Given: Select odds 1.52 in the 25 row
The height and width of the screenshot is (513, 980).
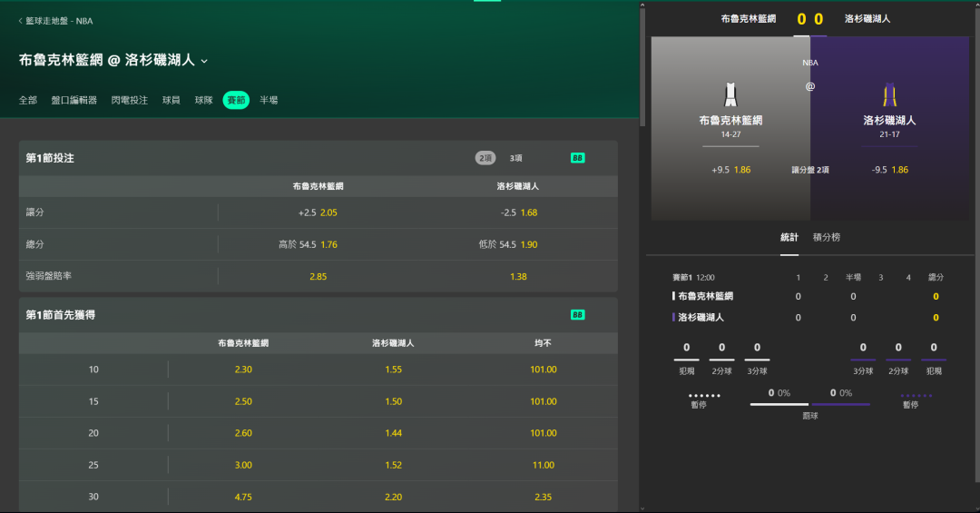Looking at the screenshot, I should coord(393,465).
